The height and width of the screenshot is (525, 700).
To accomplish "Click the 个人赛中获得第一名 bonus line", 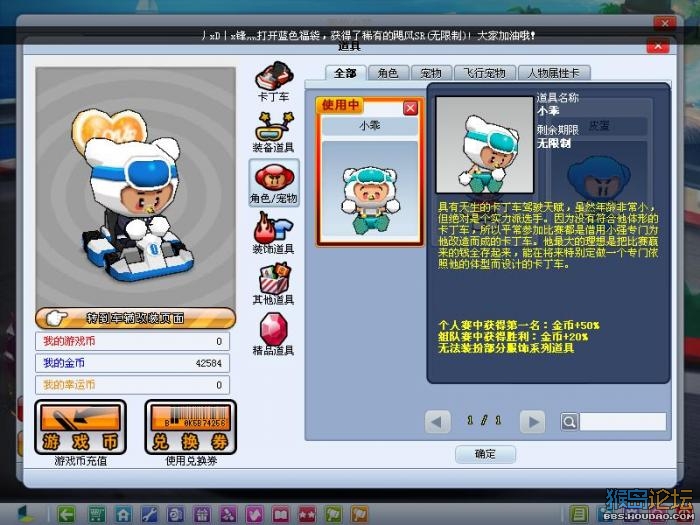I will point(519,325).
